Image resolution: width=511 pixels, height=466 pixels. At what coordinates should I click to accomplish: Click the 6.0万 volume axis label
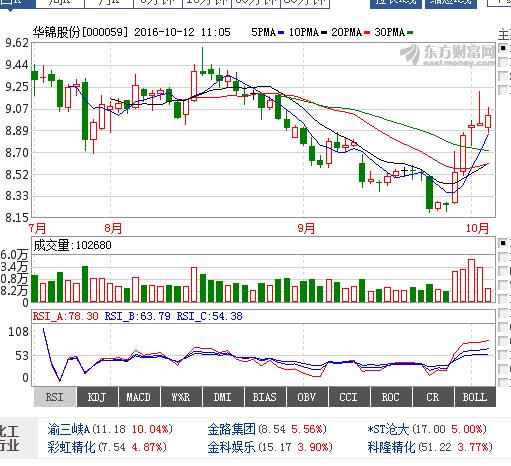pyautogui.click(x=14, y=255)
